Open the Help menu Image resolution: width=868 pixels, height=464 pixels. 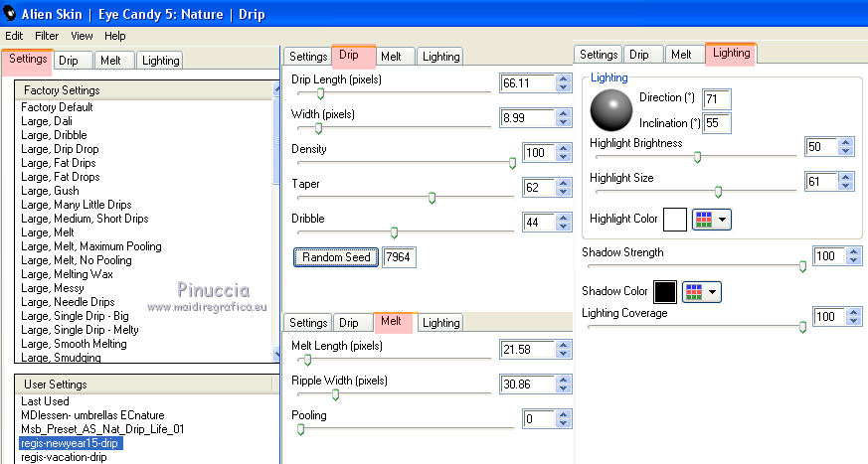(x=114, y=36)
